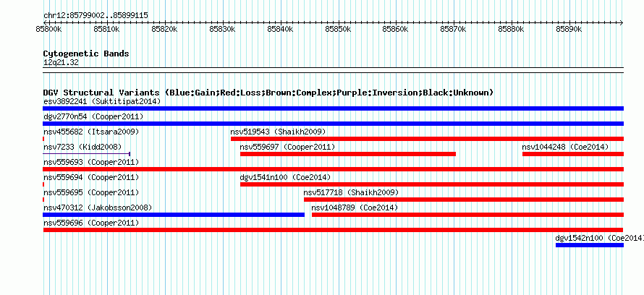The width and height of the screenshot is (644, 295).
Task: Open nsv559697 (Cooper2011) label
Action: (287, 147)
